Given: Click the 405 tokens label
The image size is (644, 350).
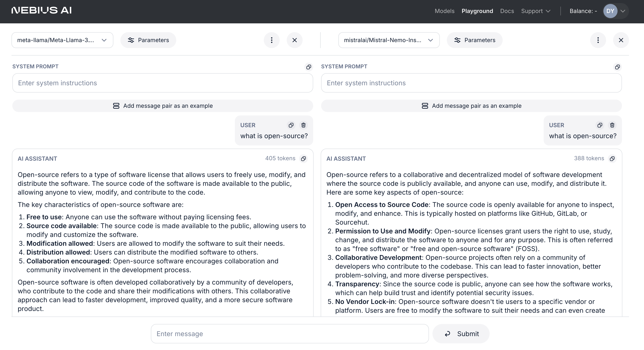Looking at the screenshot, I should tap(280, 158).
